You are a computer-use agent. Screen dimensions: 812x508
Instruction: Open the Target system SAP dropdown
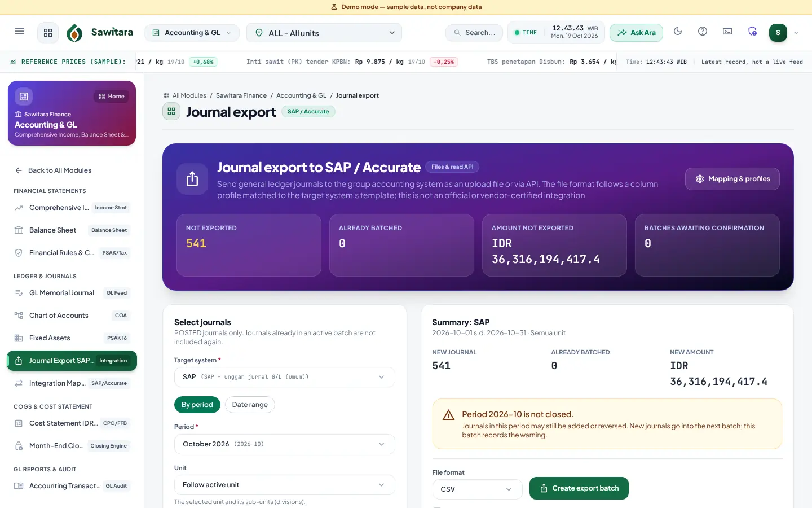click(285, 377)
